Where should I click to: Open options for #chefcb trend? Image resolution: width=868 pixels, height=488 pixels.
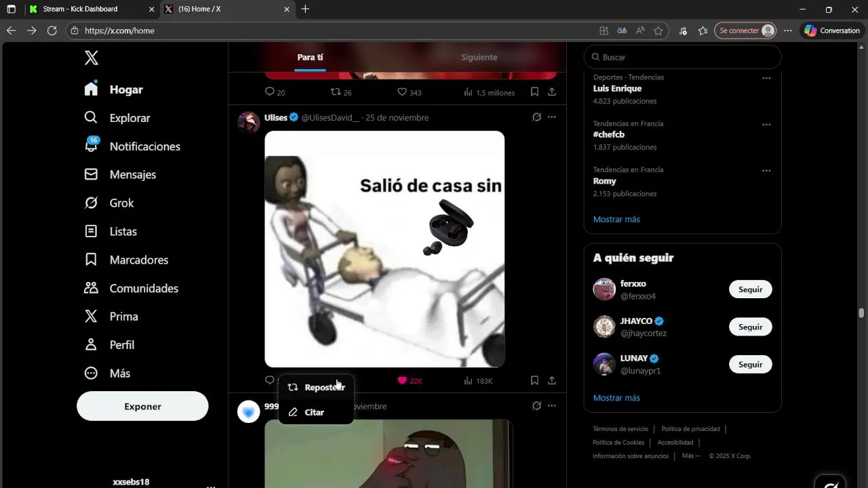[766, 125]
